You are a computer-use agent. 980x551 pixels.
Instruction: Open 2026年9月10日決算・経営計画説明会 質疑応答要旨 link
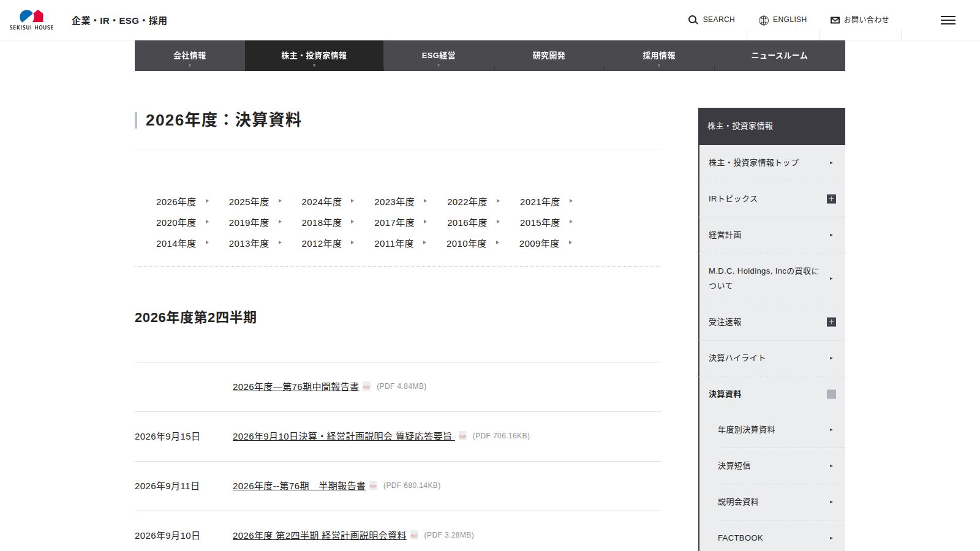coord(344,437)
